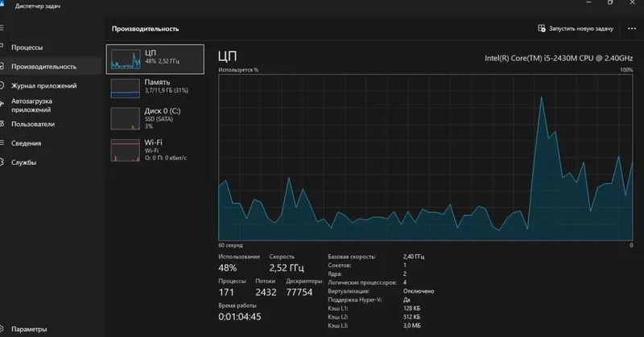644x337 pixels.
Task: Select the Wi-Fi performance entry
Action: pyautogui.click(x=155, y=150)
